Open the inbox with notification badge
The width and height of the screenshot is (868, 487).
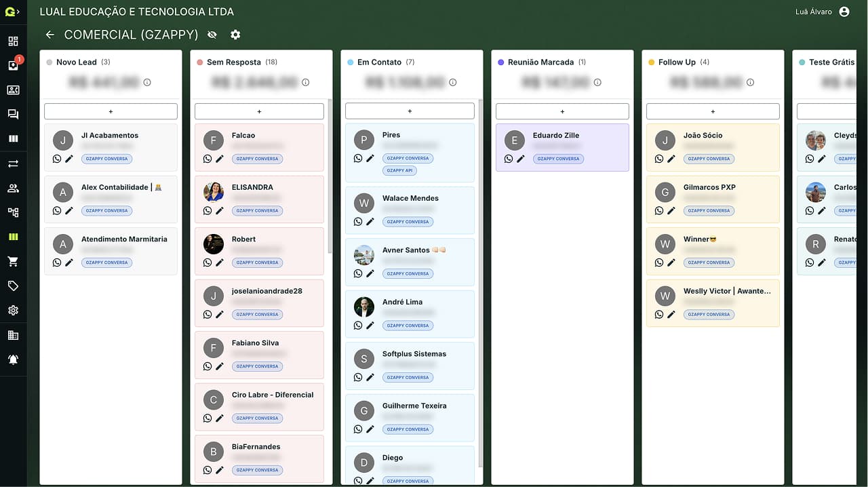pos(13,66)
